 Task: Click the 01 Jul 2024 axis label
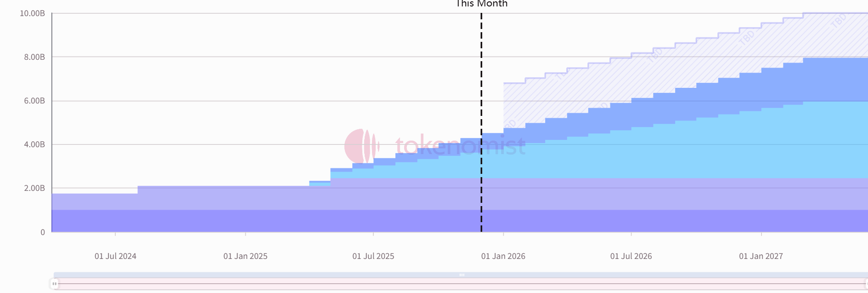pos(115,256)
